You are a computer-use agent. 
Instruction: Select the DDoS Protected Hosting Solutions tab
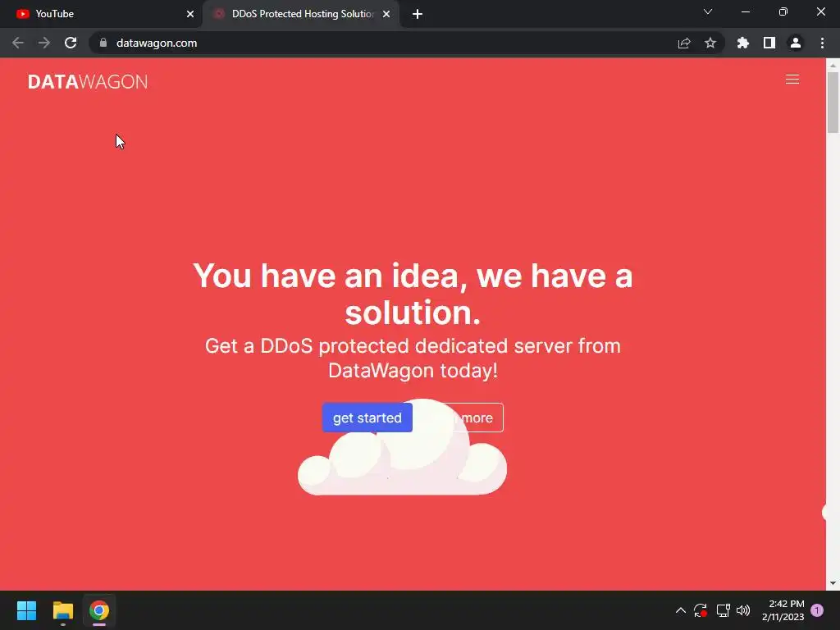[x=302, y=14]
